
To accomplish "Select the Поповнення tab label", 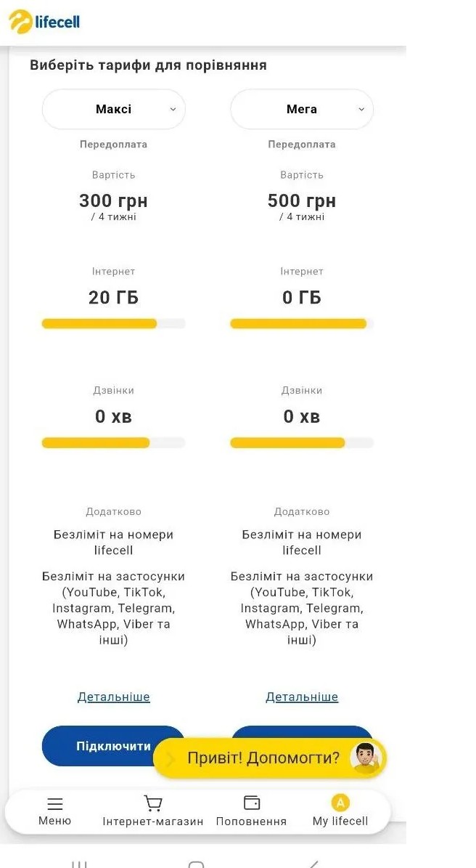I will point(251,822).
